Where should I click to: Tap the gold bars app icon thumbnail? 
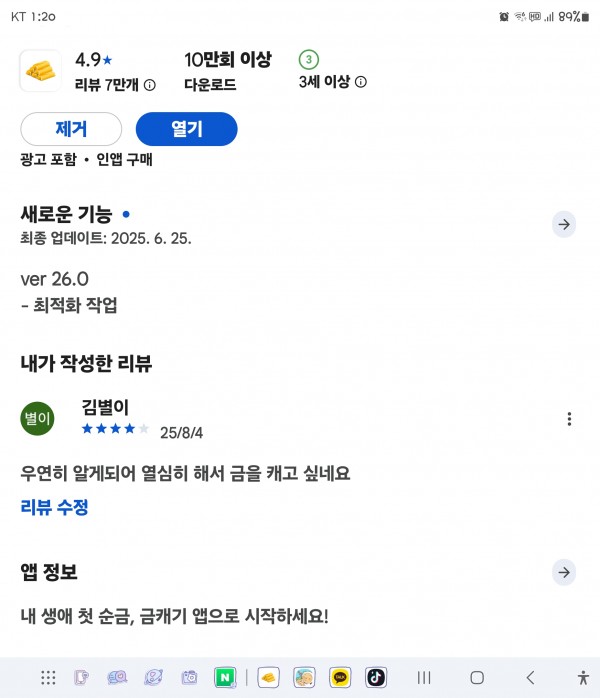[x=41, y=71]
